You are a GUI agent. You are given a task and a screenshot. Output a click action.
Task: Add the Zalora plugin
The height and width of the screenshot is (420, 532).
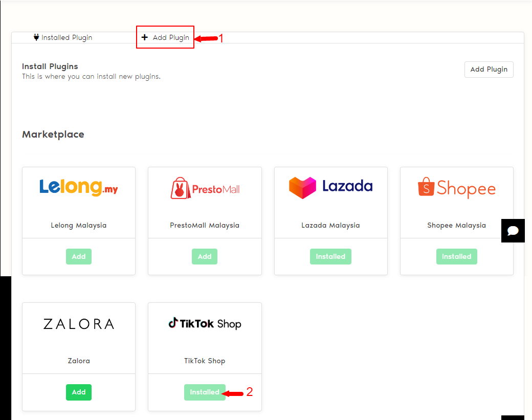pyautogui.click(x=79, y=392)
